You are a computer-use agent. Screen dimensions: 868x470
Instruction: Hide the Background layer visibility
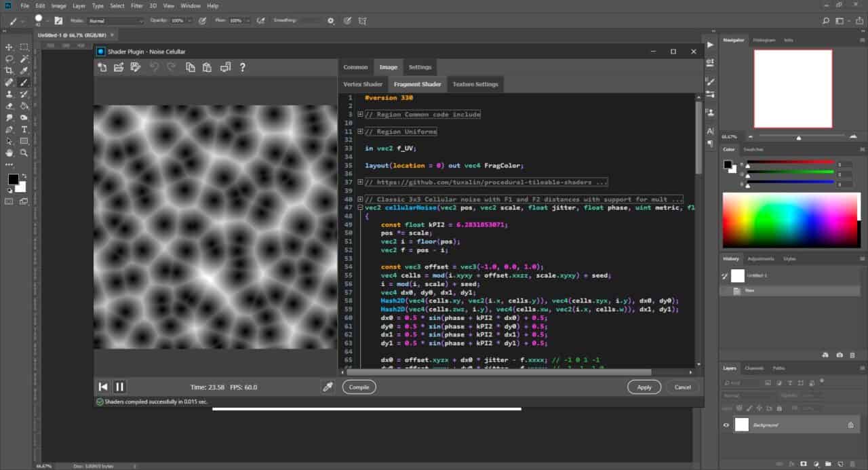pos(726,425)
